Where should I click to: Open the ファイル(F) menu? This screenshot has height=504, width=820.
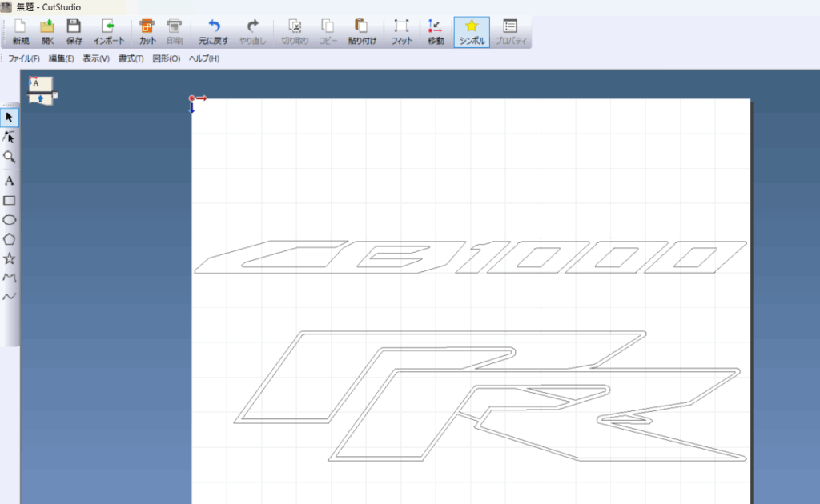click(x=24, y=58)
